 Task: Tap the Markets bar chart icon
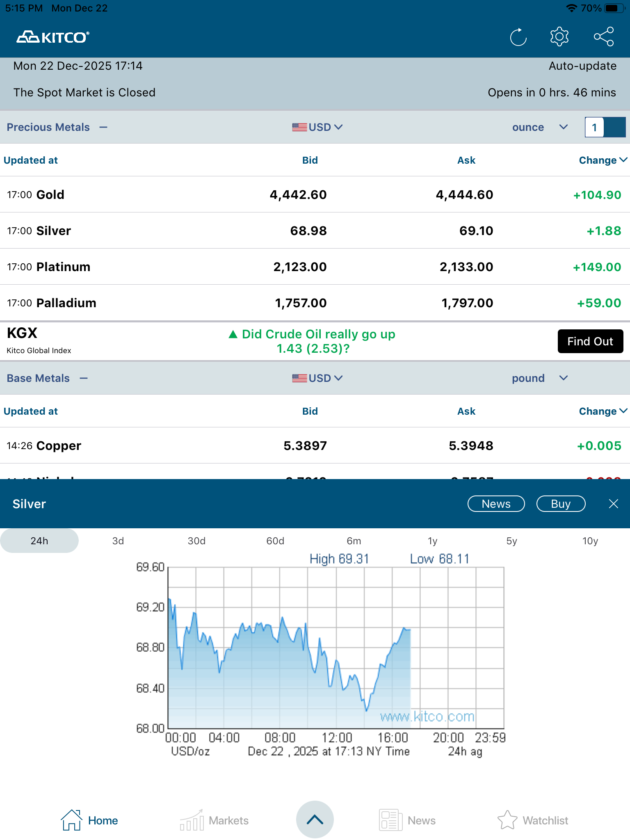tap(192, 820)
